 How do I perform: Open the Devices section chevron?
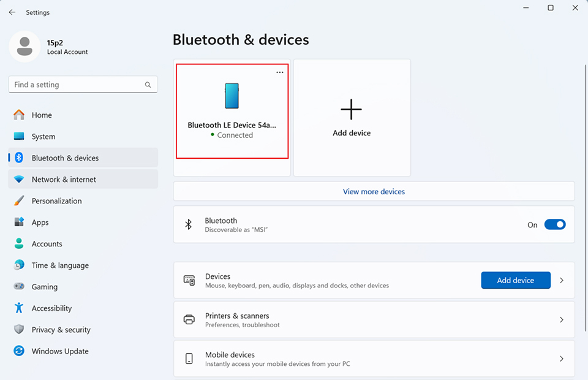click(x=561, y=280)
